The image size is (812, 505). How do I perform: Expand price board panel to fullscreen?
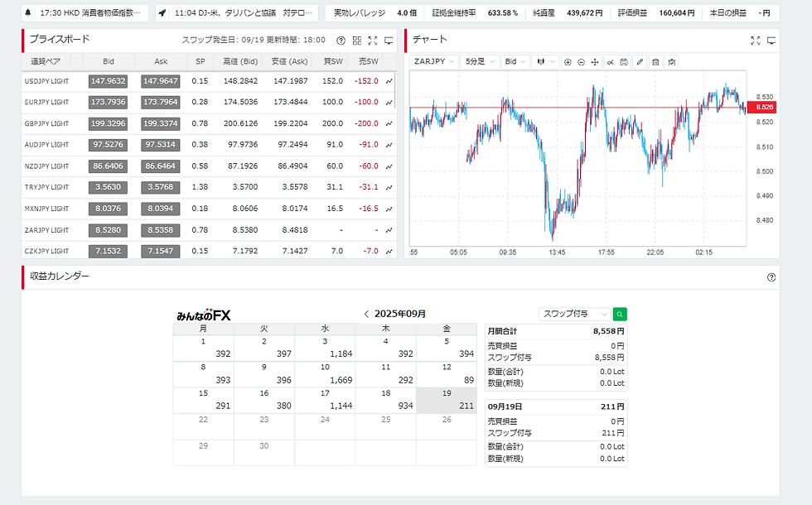pos(373,41)
